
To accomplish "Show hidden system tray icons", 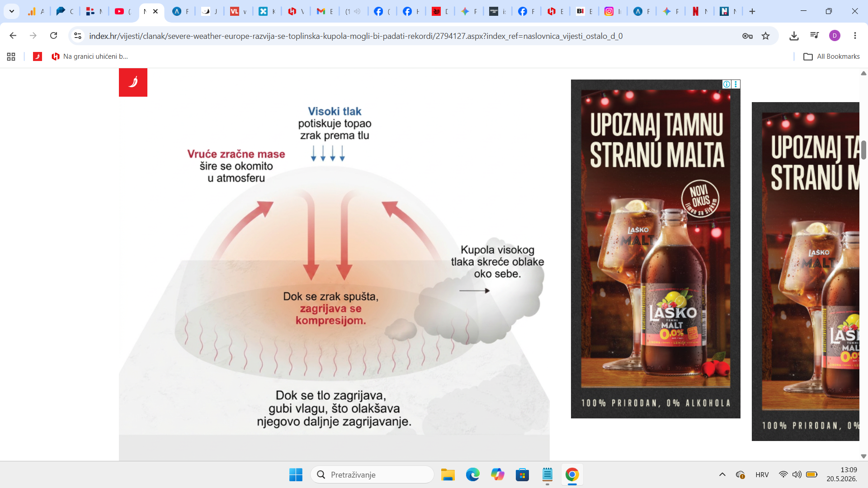I will 722,474.
